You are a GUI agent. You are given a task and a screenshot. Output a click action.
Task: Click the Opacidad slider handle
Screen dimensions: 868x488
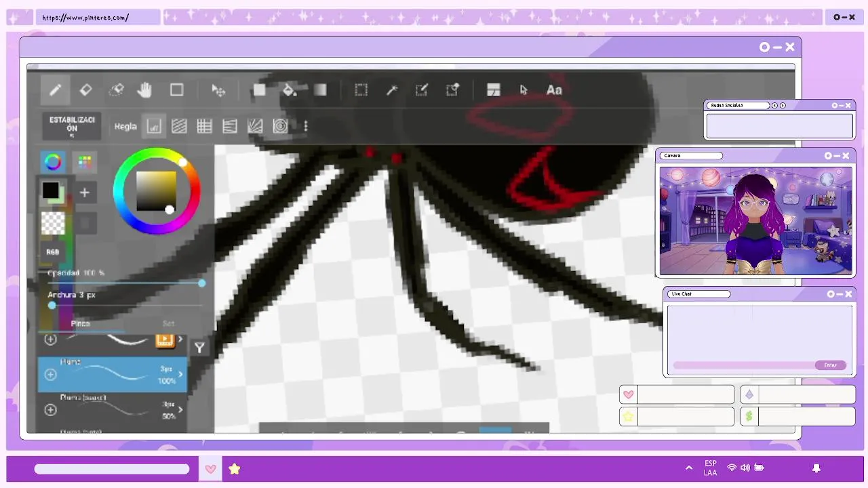202,283
